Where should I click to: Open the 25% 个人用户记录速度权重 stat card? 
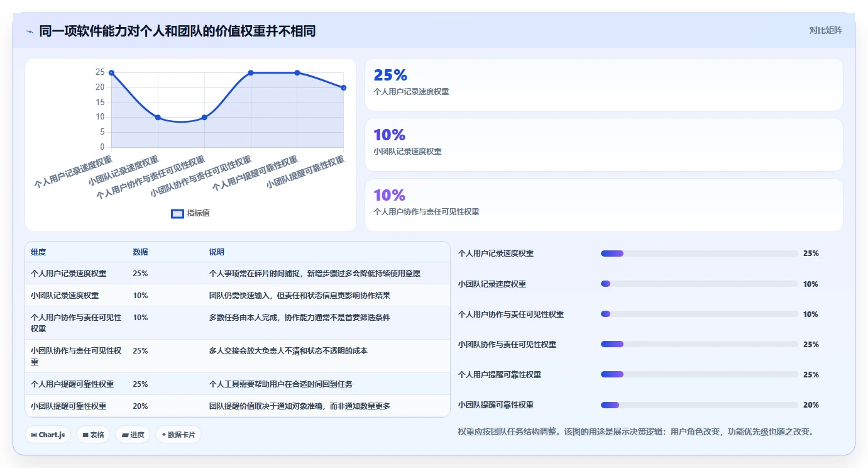603,84
